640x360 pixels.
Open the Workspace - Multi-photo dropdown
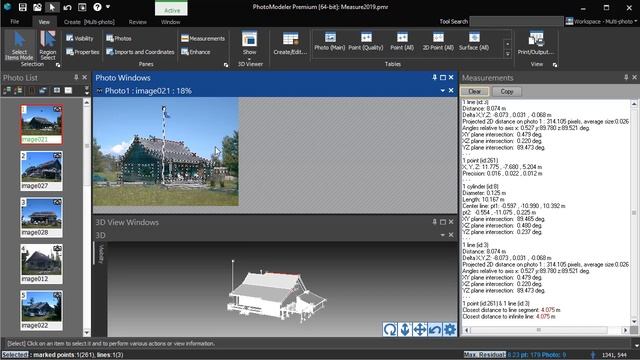tap(602, 21)
